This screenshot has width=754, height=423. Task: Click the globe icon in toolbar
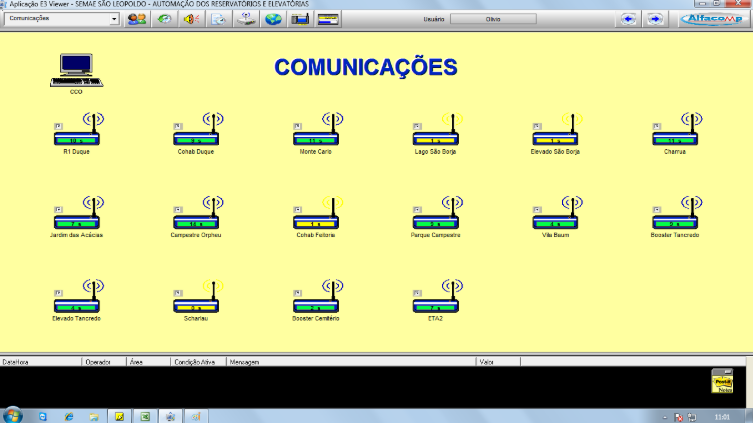272,19
